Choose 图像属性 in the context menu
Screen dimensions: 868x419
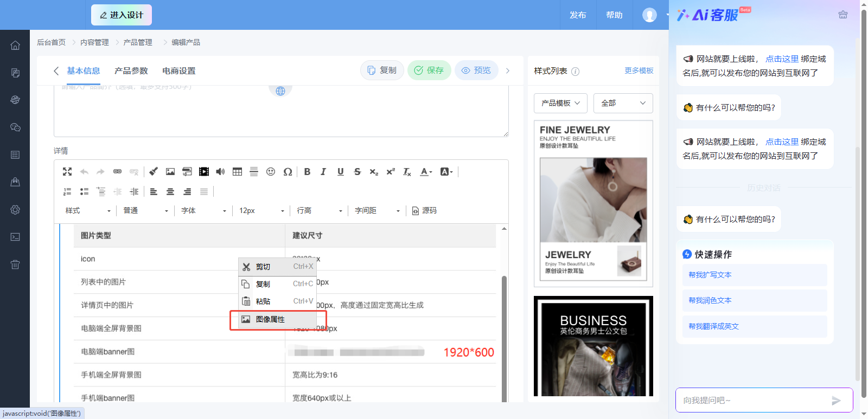point(278,319)
